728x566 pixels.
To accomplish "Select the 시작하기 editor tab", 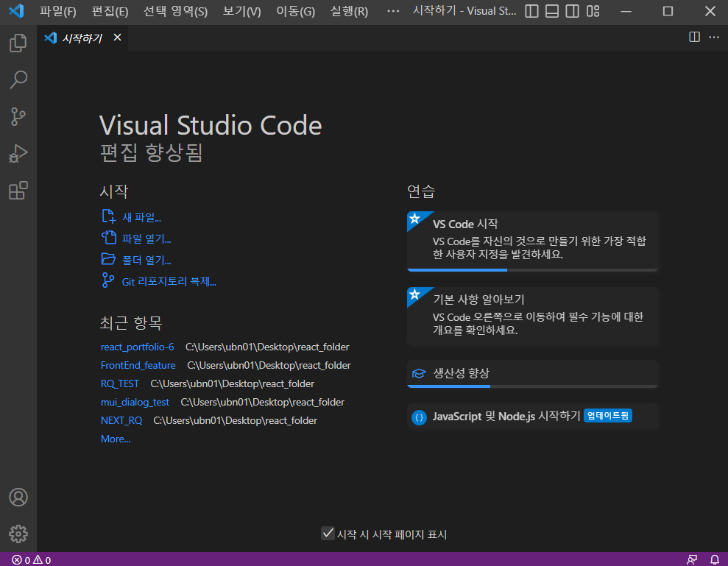I will (x=82, y=38).
